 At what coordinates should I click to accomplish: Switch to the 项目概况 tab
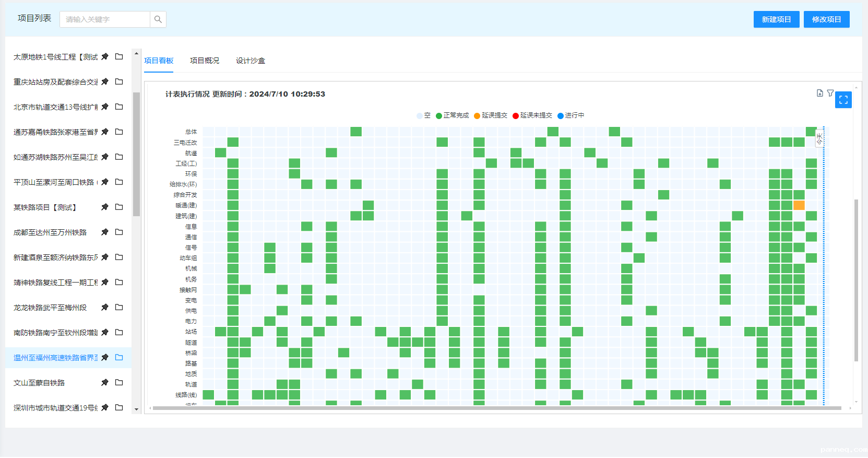tap(205, 61)
